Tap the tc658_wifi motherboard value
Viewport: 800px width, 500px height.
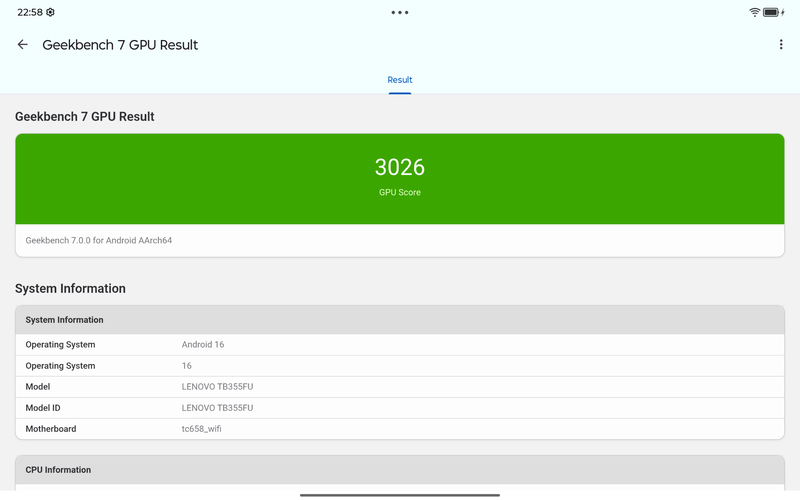tap(202, 429)
